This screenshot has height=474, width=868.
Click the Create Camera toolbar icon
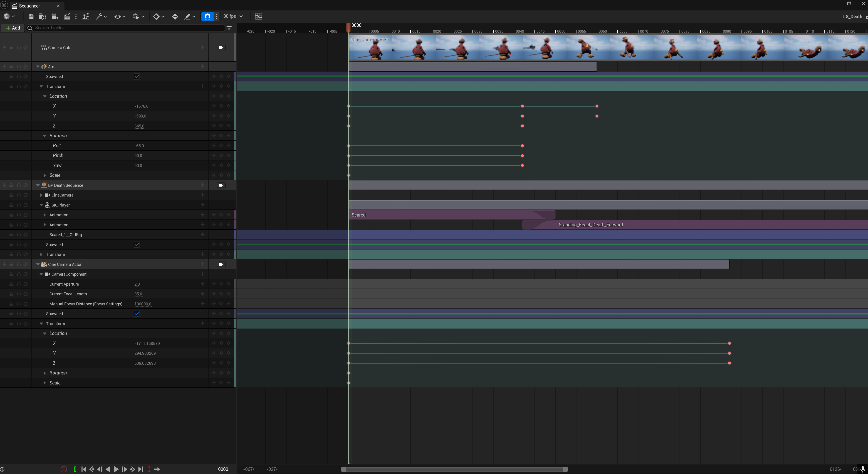[x=54, y=17]
